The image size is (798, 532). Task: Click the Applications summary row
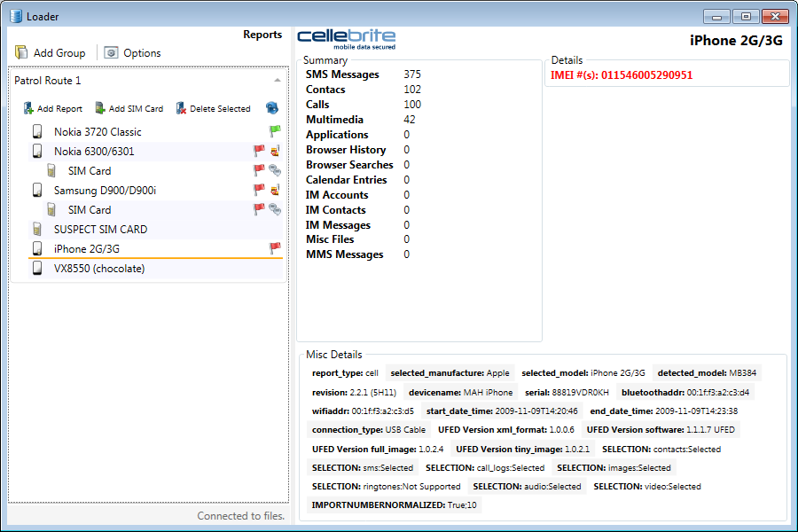pyautogui.click(x=357, y=135)
